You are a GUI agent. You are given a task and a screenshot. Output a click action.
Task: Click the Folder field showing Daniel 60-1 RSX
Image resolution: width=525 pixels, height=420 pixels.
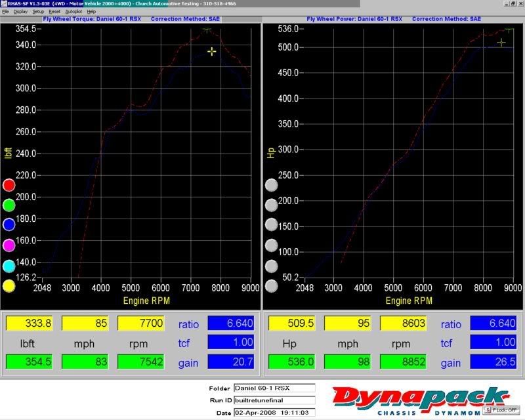click(x=274, y=388)
